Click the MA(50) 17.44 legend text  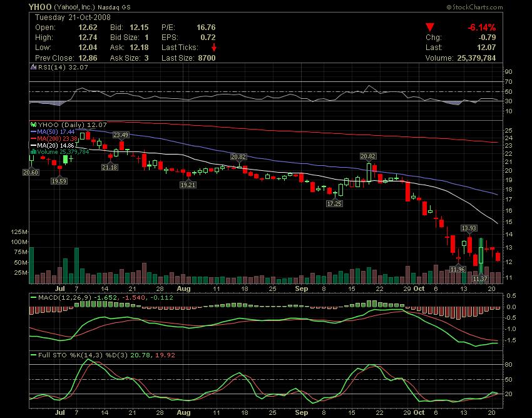(56, 131)
